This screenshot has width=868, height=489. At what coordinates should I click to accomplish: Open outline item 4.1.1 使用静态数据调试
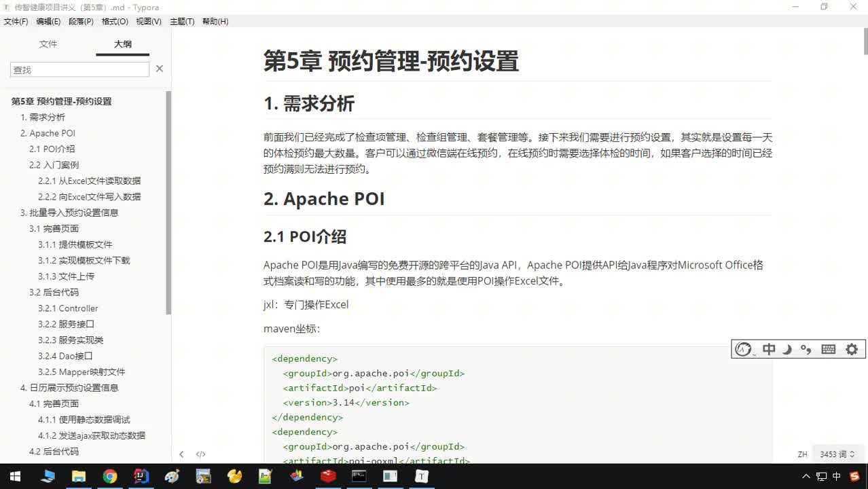coord(84,420)
